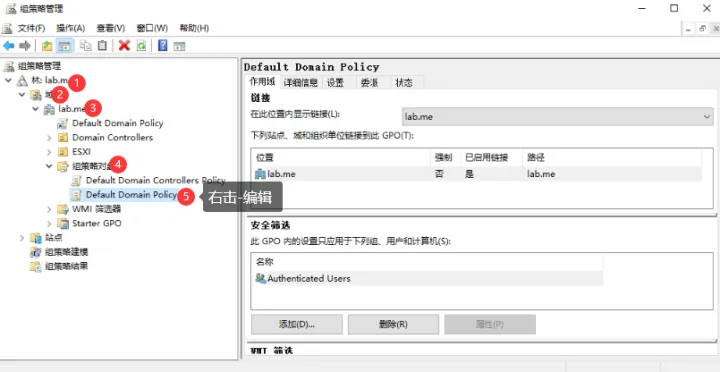Click the 添加(D)... button
The width and height of the screenshot is (720, 372).
[297, 324]
